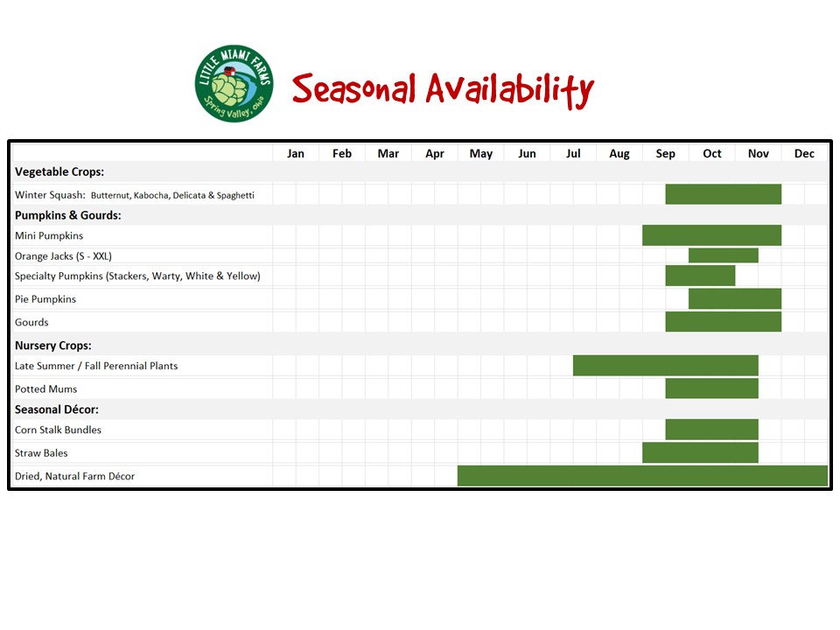Select the Vegetable Crops section heading
840x630 pixels.
click(59, 172)
